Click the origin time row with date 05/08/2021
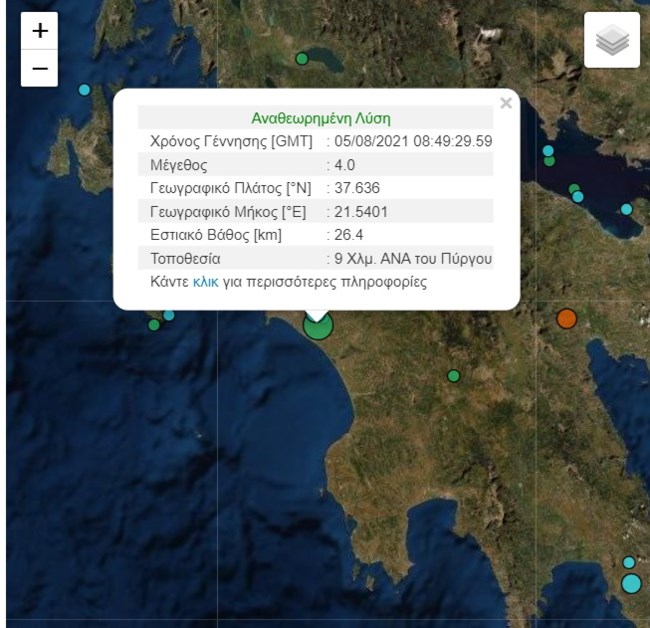 coord(315,141)
